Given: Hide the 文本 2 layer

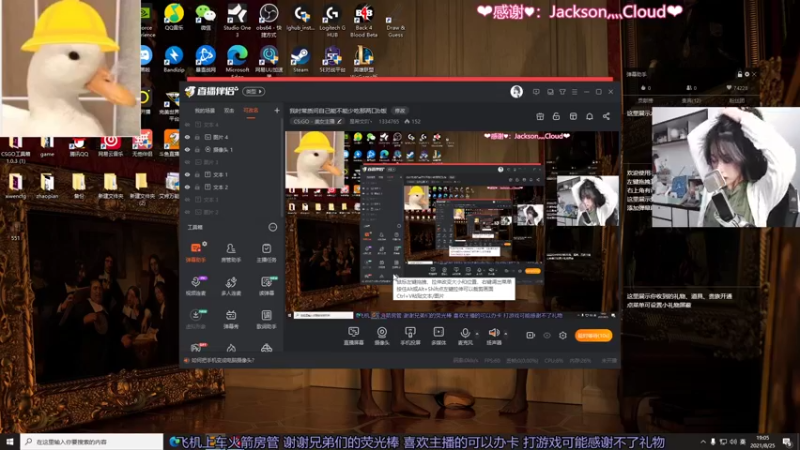Looking at the screenshot, I should click(x=187, y=187).
